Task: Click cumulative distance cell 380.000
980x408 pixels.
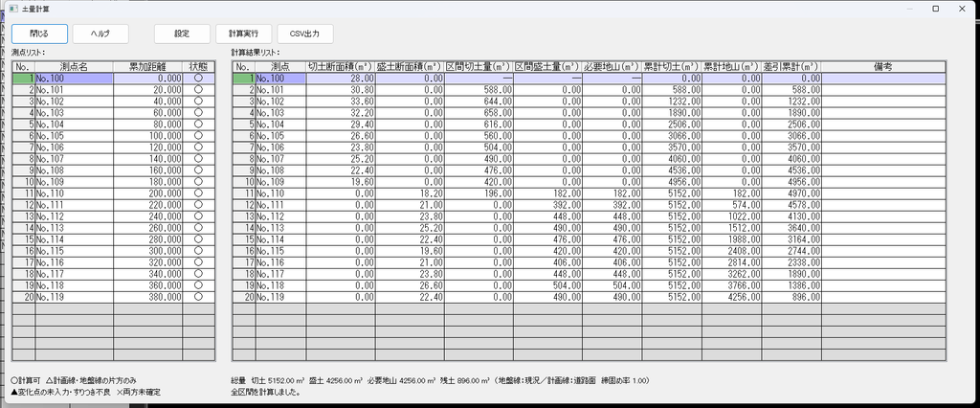Action: click(147, 297)
